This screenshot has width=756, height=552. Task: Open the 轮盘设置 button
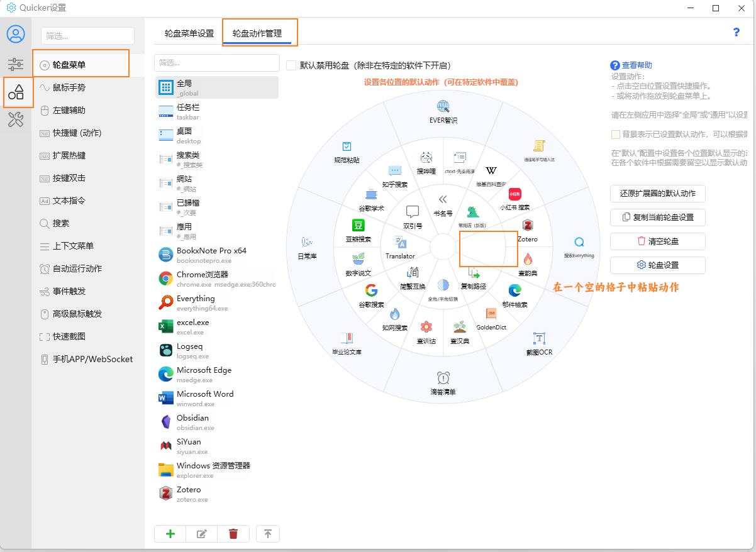[x=658, y=265]
